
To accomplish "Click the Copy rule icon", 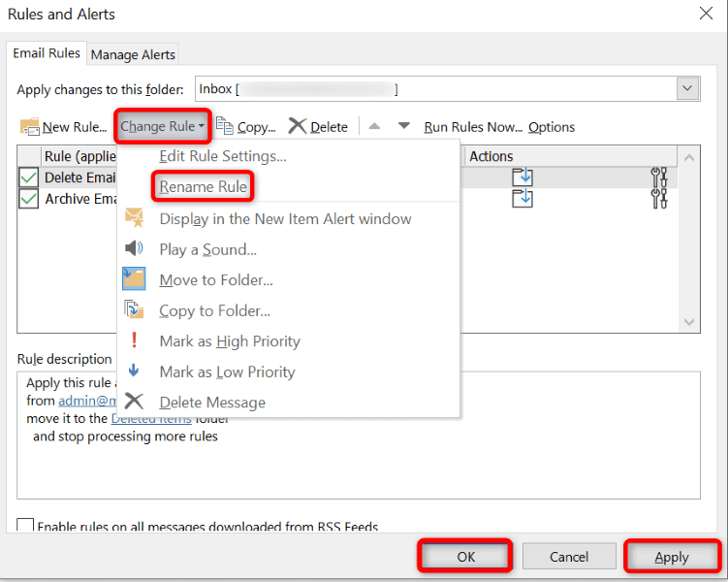I will pyautogui.click(x=225, y=126).
